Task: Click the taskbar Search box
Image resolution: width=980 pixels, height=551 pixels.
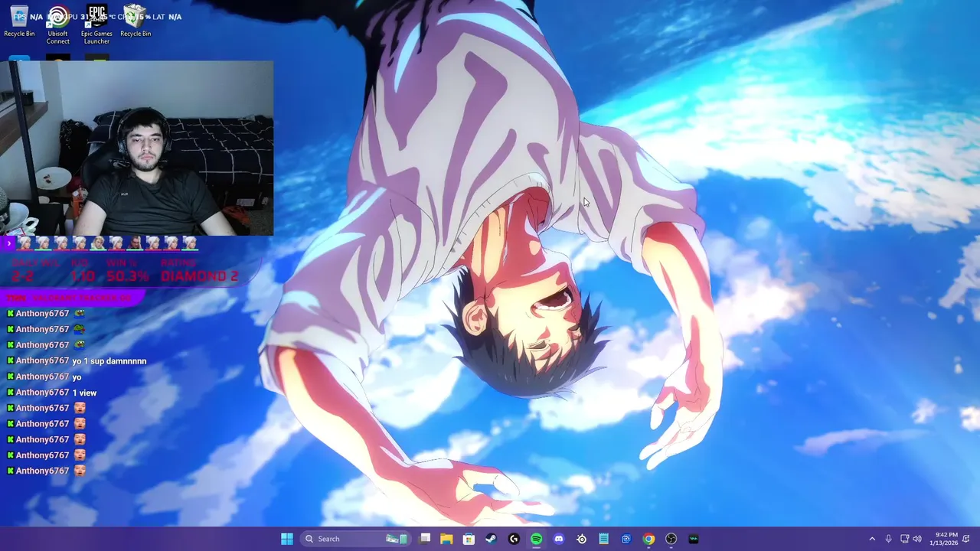Action: 356,539
